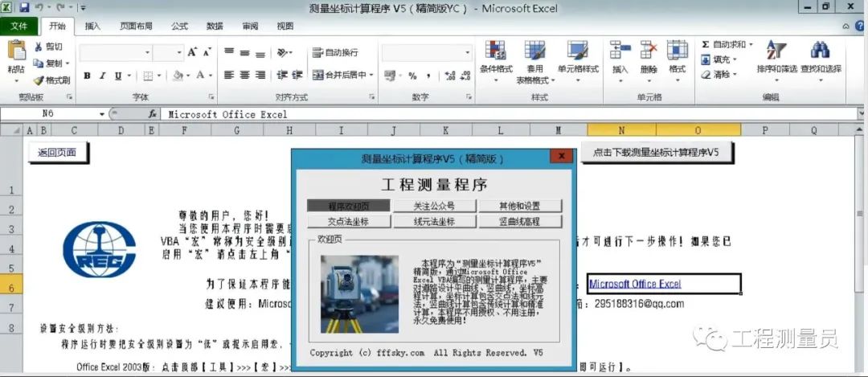Open the Microsoft Office Excel hyperlink in cell N6
The width and height of the screenshot is (868, 377).
(635, 284)
